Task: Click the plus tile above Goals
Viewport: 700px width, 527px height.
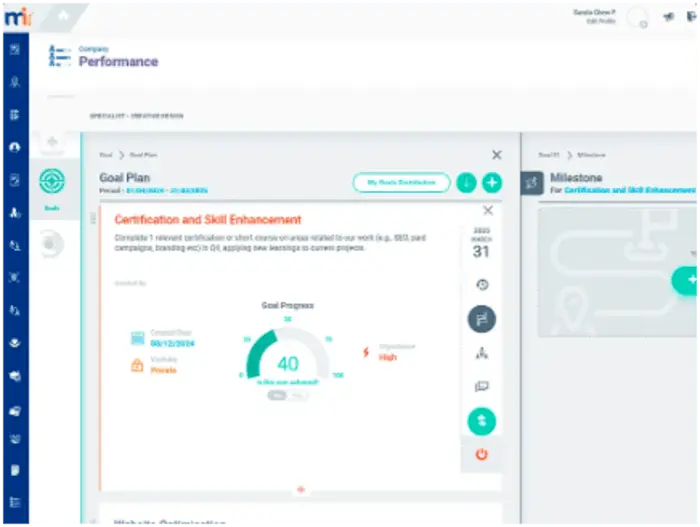Action: point(52,142)
